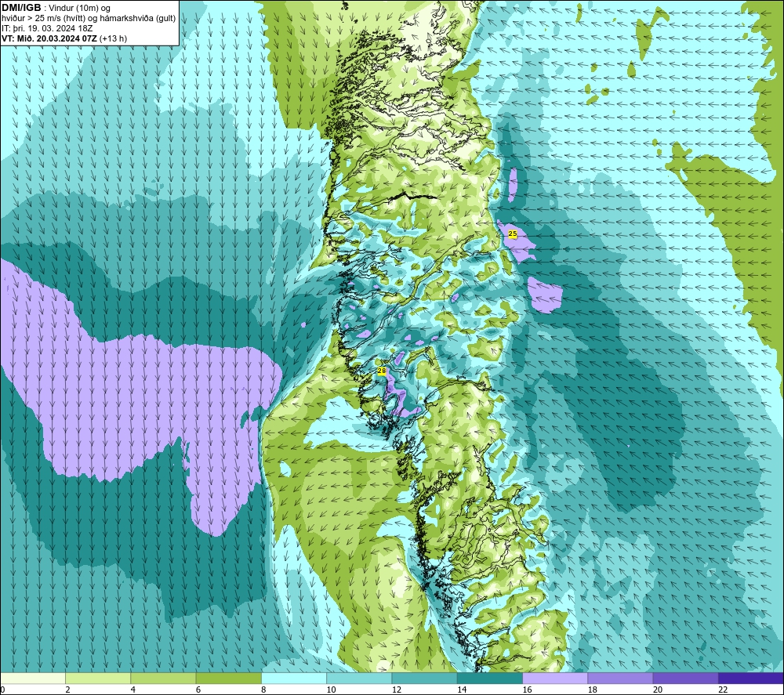Click the 'IT: þri. 19. 03. 2024 18Z' line

point(47,28)
